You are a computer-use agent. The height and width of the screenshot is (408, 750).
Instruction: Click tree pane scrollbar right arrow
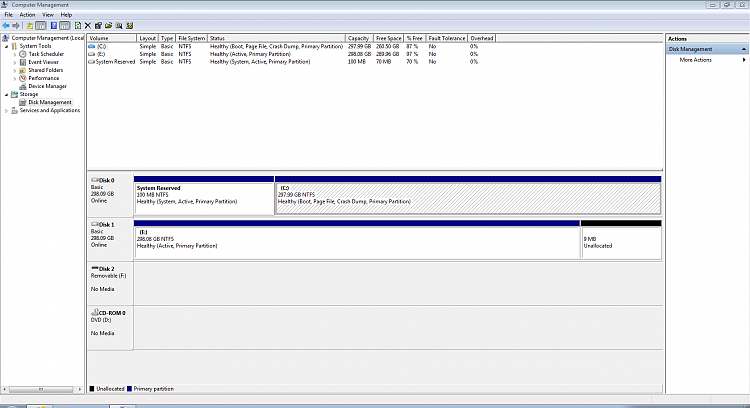[x=80, y=389]
